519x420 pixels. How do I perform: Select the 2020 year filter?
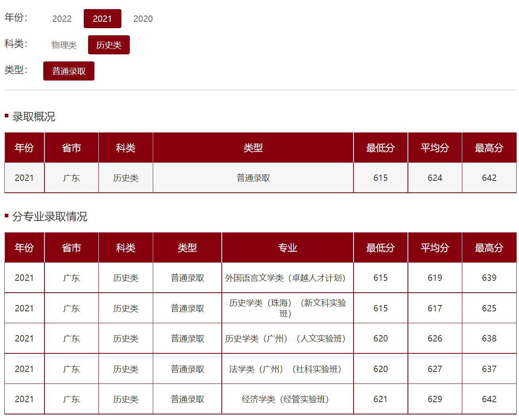click(143, 19)
